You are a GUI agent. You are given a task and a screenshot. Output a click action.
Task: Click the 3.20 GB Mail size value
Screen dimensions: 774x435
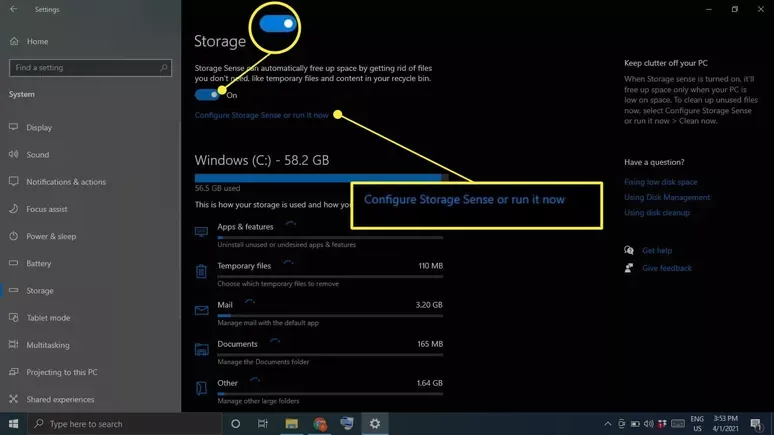[429, 305]
